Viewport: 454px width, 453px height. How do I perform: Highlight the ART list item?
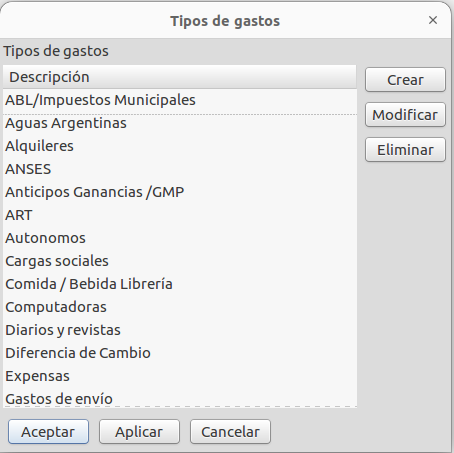[x=180, y=215]
